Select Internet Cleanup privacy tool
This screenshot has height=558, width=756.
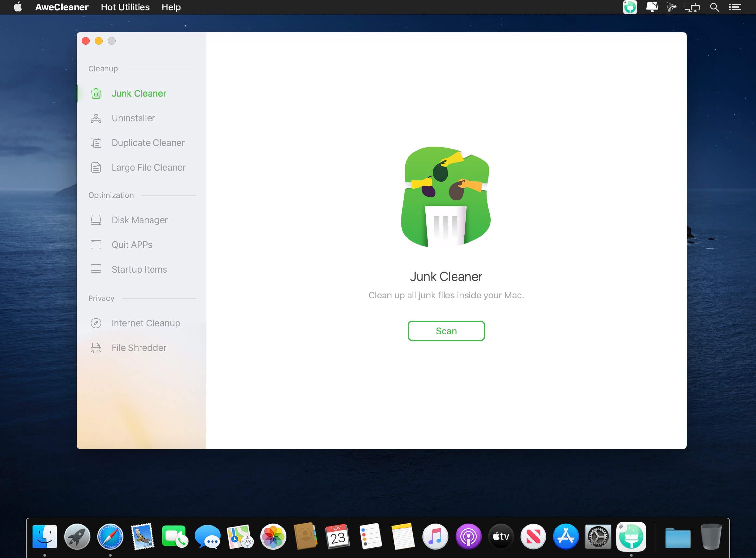(146, 323)
